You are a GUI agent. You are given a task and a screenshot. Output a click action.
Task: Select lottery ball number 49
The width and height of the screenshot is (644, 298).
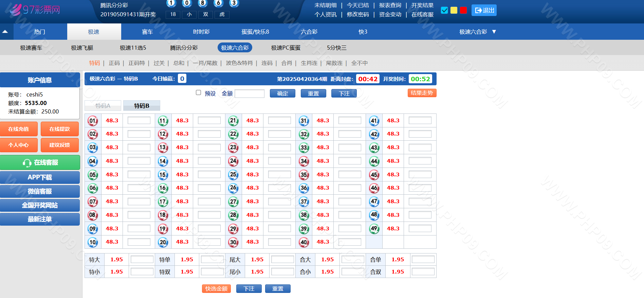coord(374,229)
